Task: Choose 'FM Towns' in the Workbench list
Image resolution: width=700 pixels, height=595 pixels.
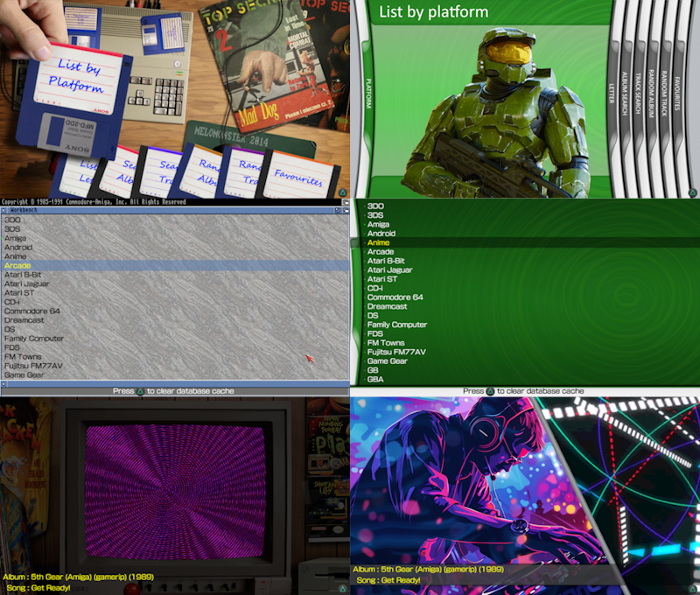Action: (23, 357)
